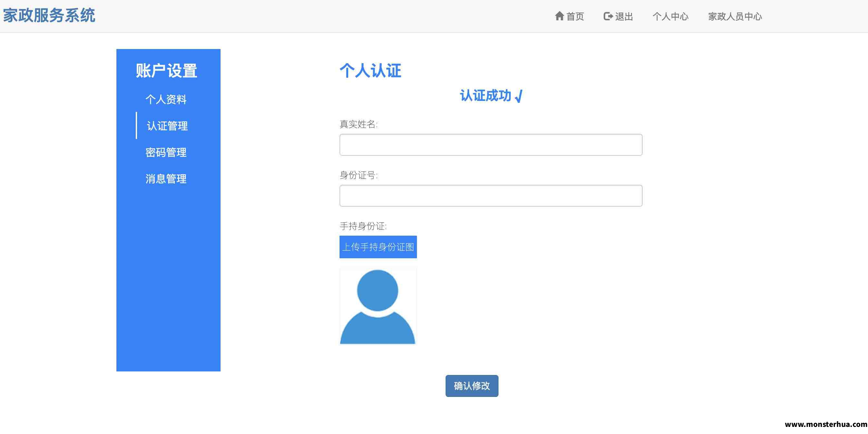Log out via the 退出 link
This screenshot has height=434, width=868.
click(x=618, y=16)
